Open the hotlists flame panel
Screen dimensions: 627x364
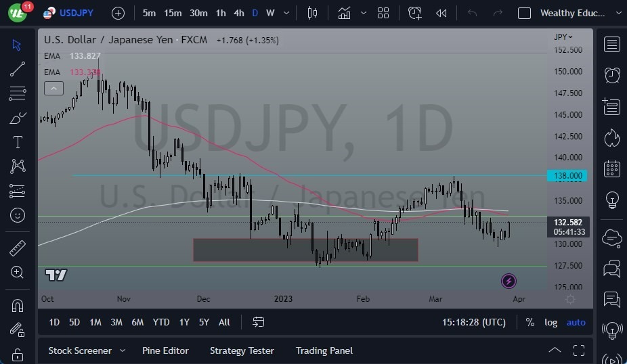[612, 138]
